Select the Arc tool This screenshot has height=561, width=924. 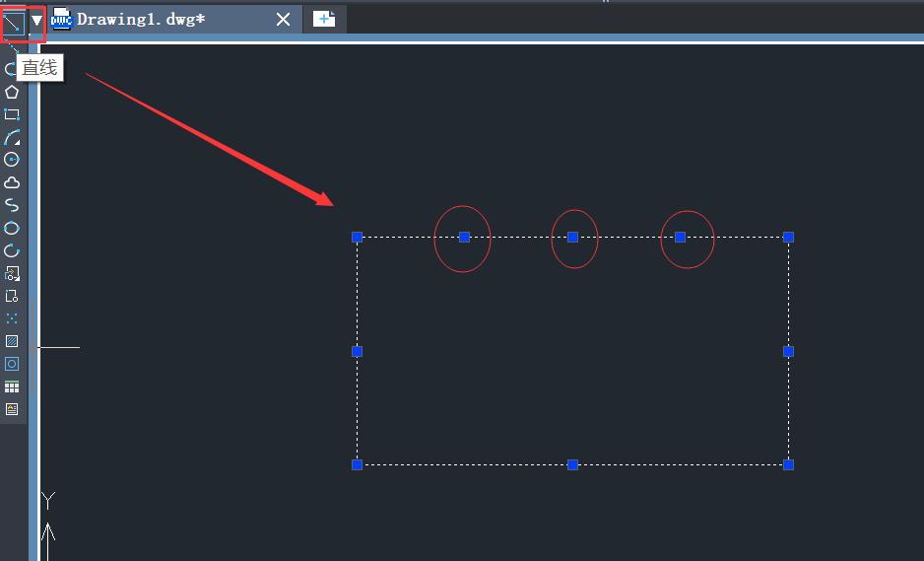click(x=12, y=137)
